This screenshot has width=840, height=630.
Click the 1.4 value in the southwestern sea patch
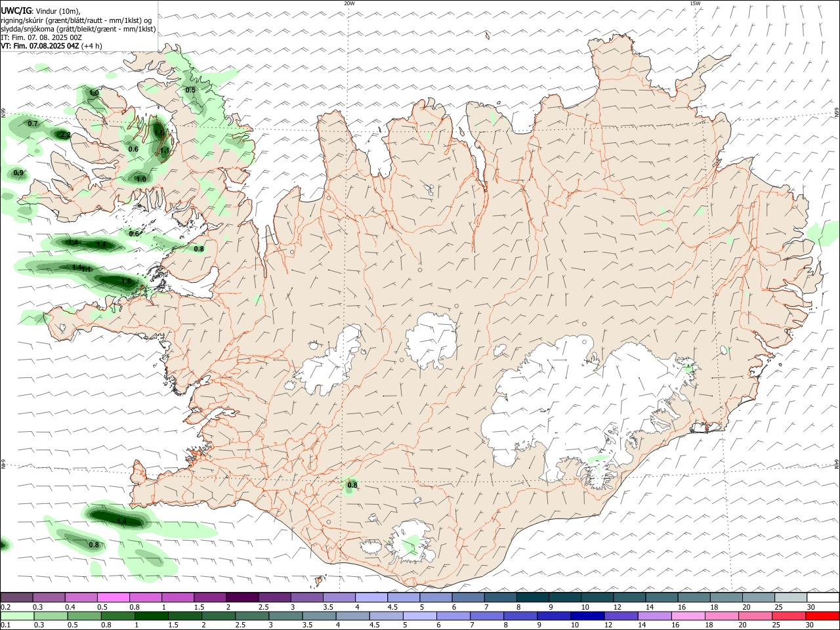tap(121, 521)
